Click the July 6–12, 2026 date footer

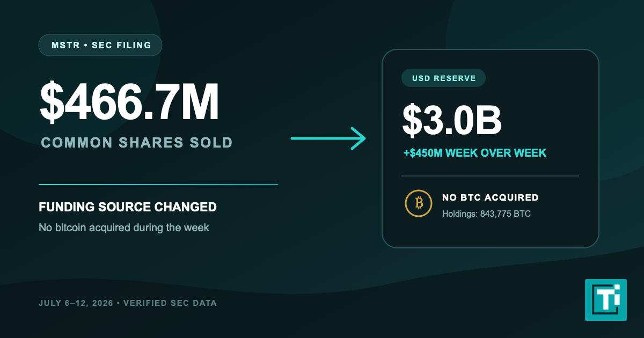pyautogui.click(x=76, y=303)
